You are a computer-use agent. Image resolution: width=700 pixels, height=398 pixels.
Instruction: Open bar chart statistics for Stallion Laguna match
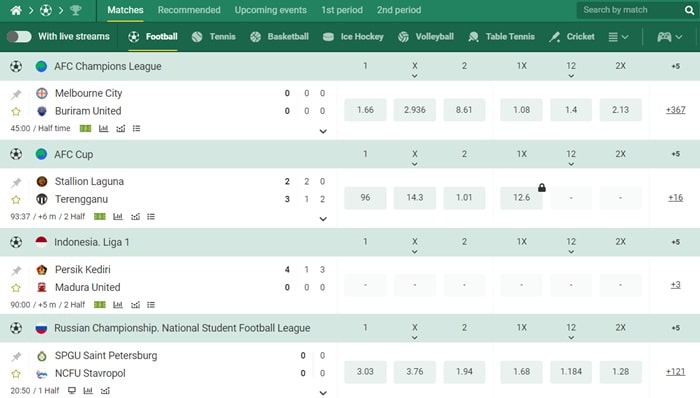[118, 217]
